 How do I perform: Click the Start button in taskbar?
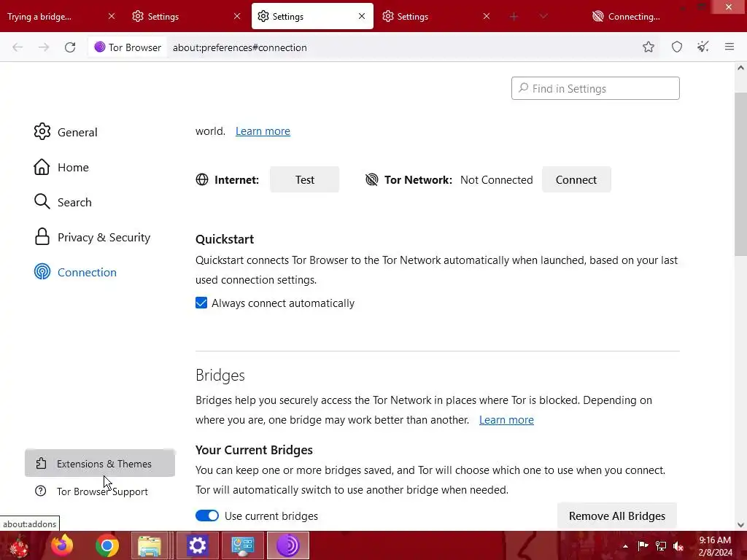click(x=19, y=545)
